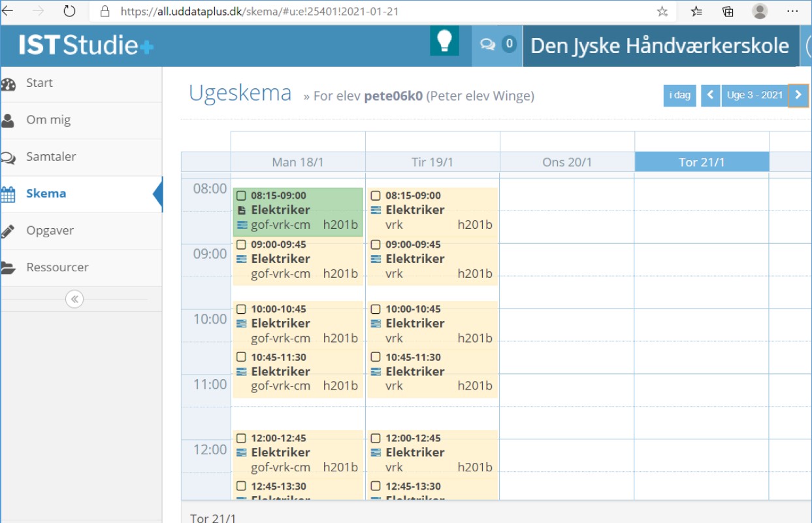The width and height of the screenshot is (812, 523).
Task: Tick checkbox for Tuesday 09:00-09:45 lesson
Action: coord(376,245)
